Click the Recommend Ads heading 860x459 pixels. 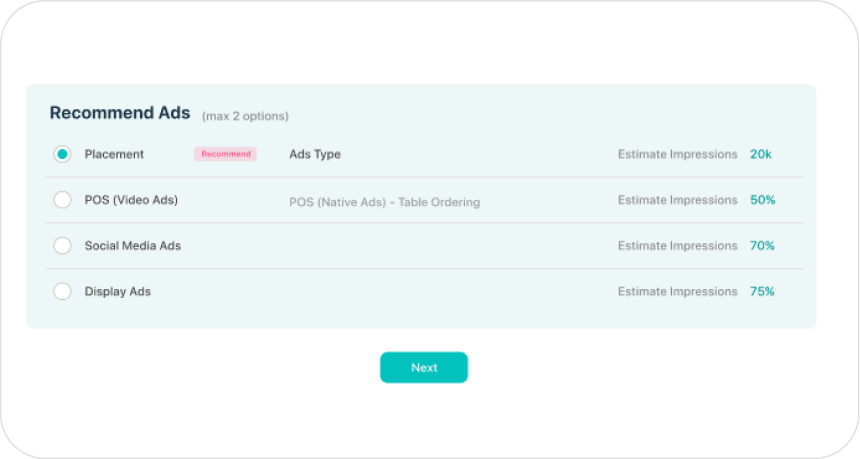(120, 113)
